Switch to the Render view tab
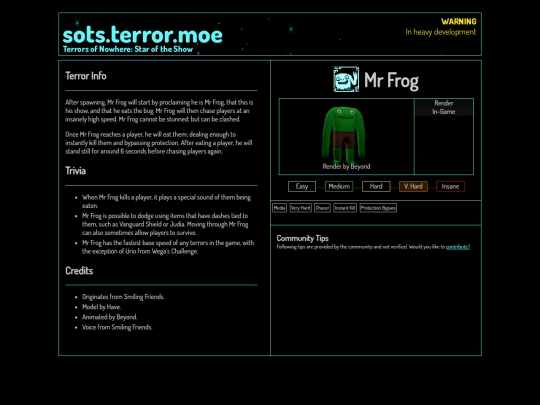 click(x=444, y=103)
